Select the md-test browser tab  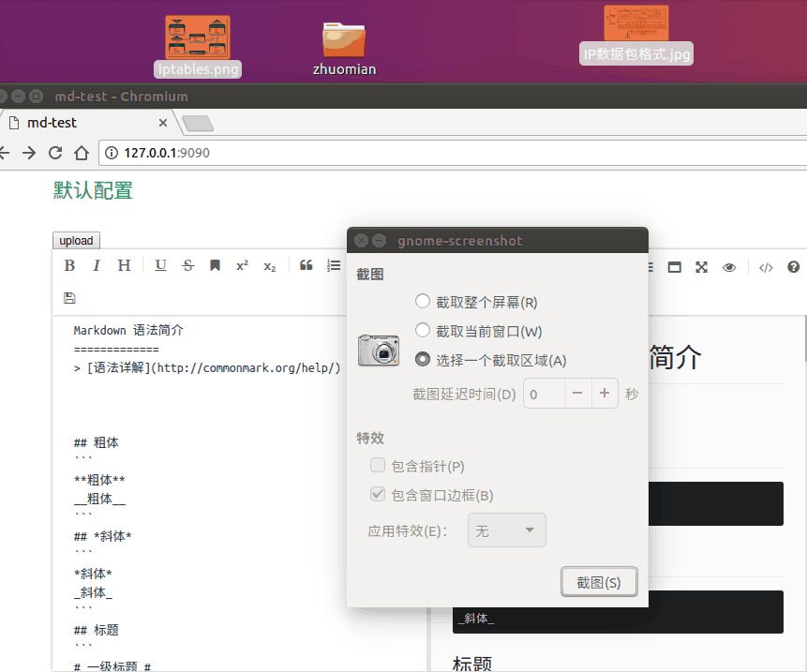coord(88,123)
